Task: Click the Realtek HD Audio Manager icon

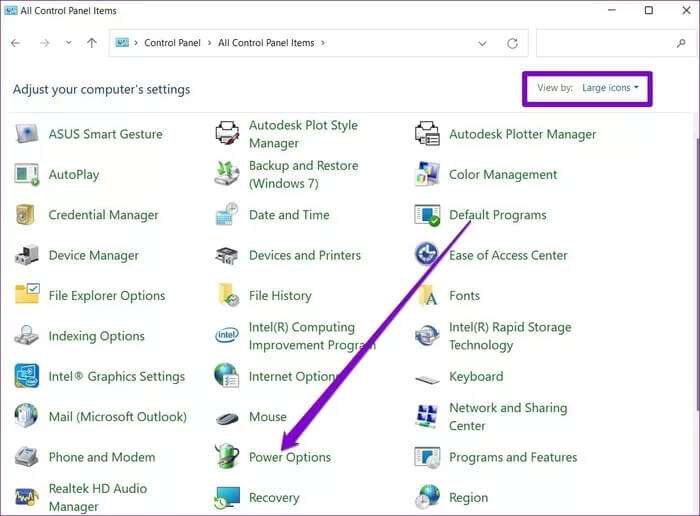Action: click(26, 497)
